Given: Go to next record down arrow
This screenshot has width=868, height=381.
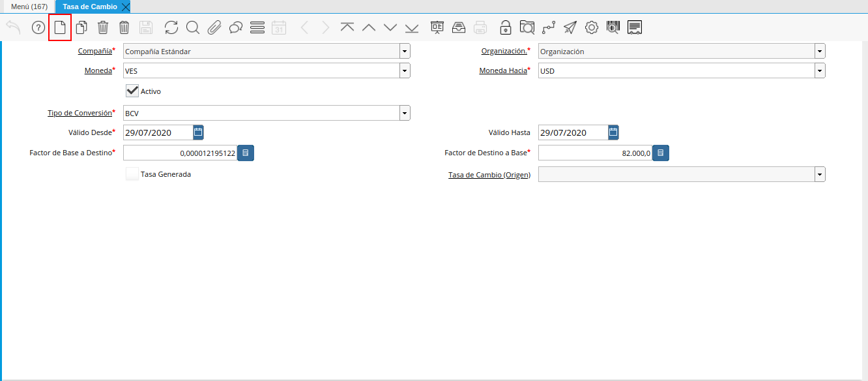Looking at the screenshot, I should coord(390,27).
